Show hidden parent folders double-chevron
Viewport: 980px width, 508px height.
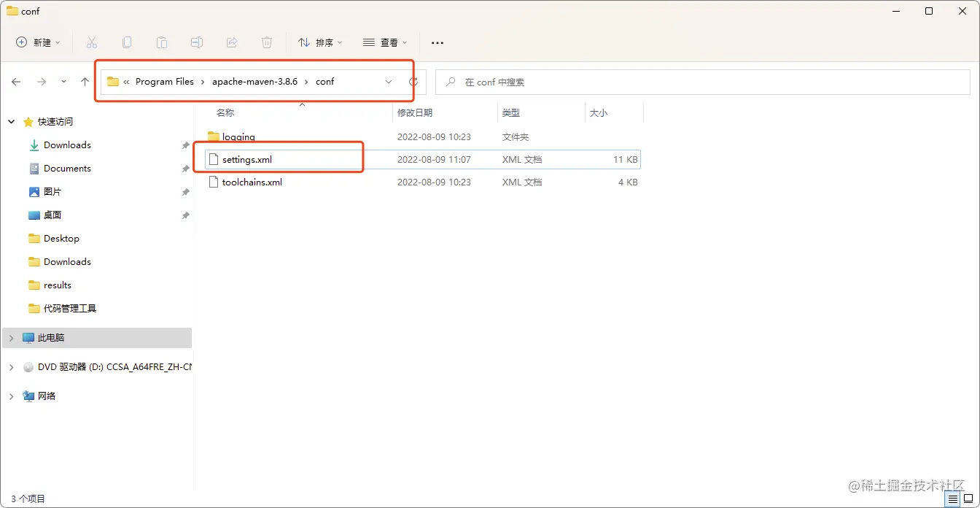tap(127, 82)
